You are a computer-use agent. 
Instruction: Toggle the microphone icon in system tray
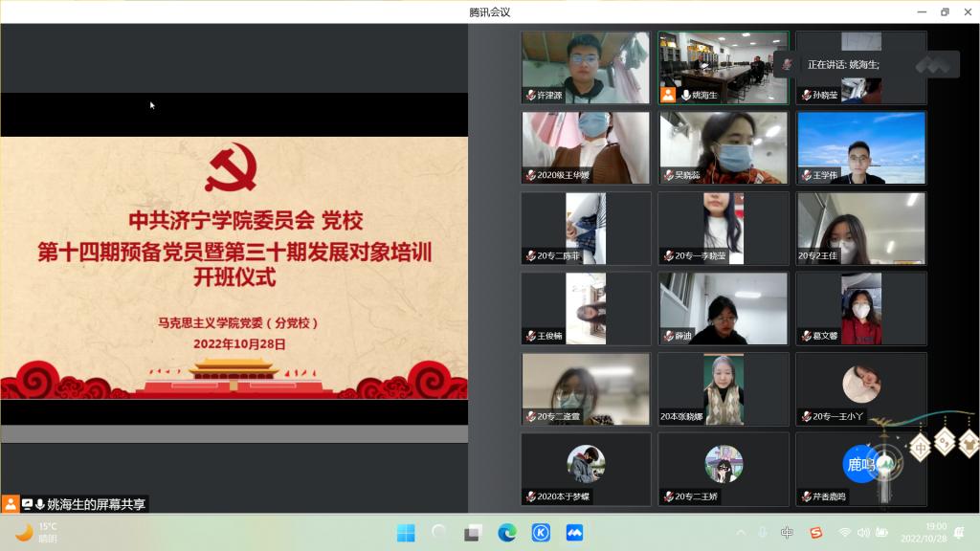tap(763, 533)
